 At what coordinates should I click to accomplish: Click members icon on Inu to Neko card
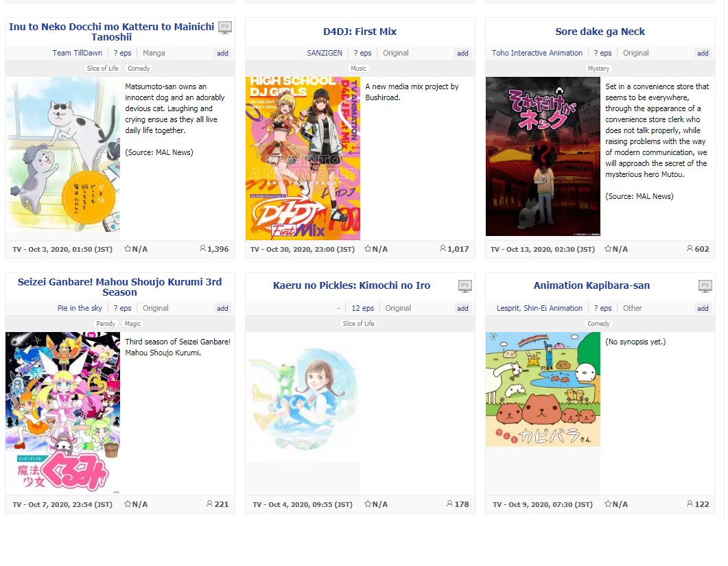(202, 249)
